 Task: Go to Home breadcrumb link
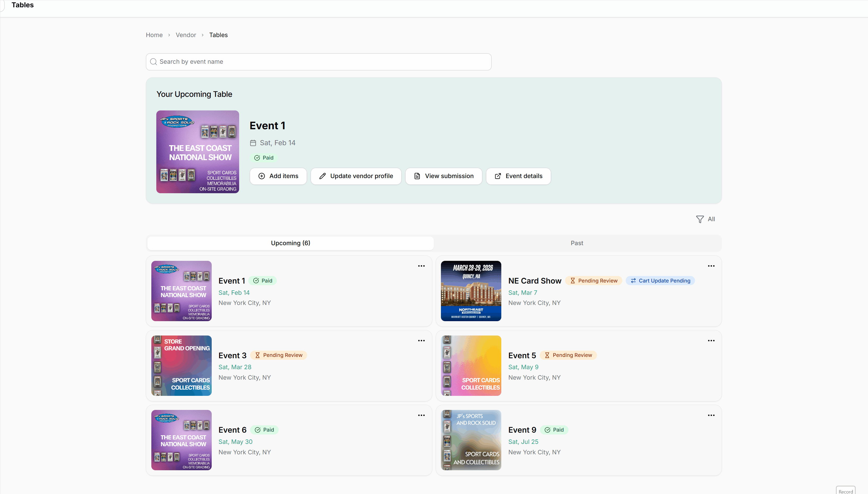[154, 35]
